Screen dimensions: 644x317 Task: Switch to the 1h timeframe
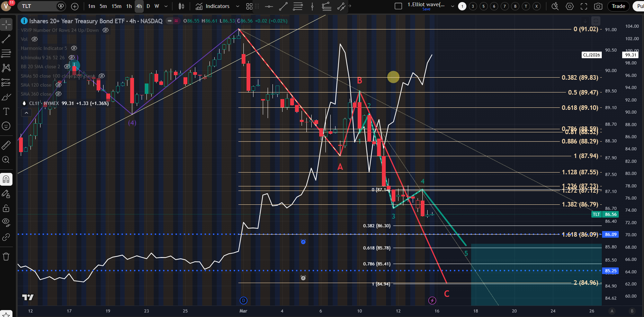point(129,6)
